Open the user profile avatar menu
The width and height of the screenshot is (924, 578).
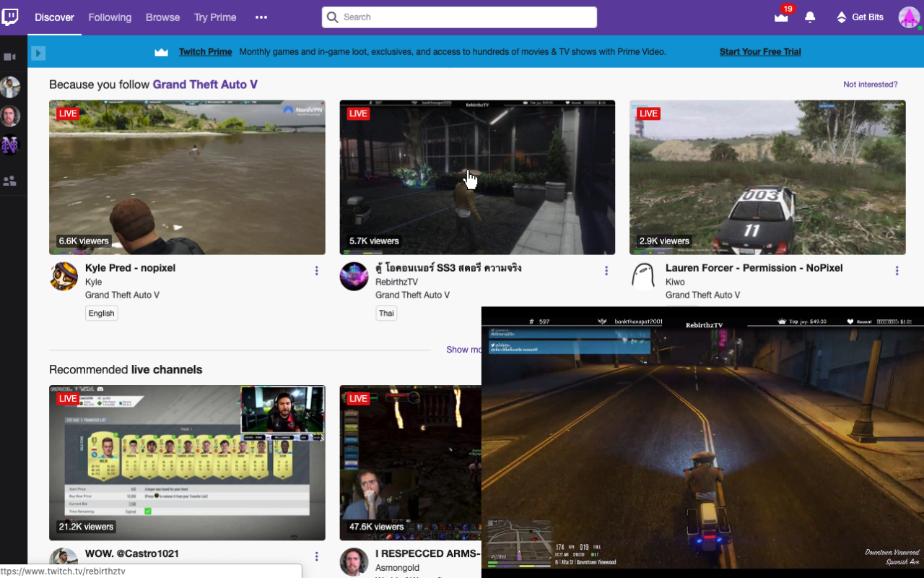[909, 17]
